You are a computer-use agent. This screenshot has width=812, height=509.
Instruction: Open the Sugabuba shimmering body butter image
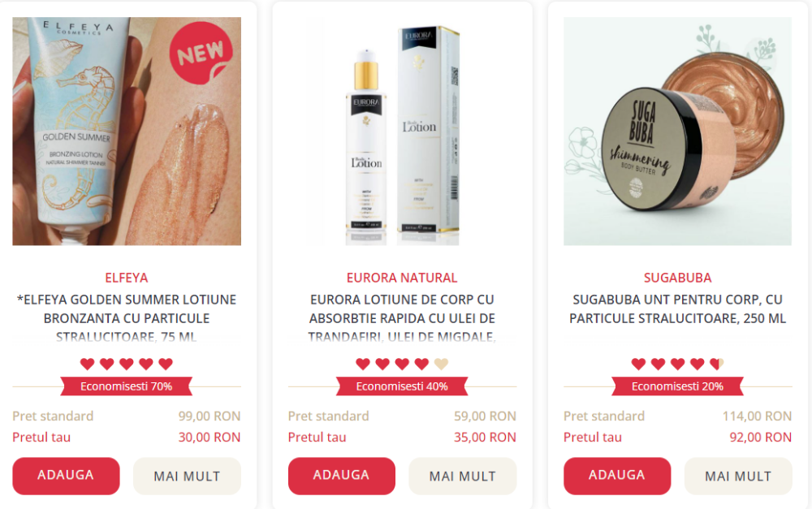click(677, 131)
